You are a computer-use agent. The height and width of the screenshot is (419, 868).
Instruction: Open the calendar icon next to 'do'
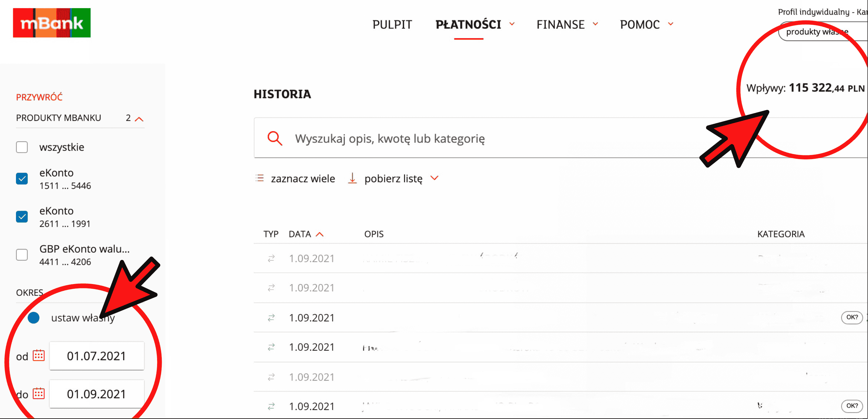(38, 393)
